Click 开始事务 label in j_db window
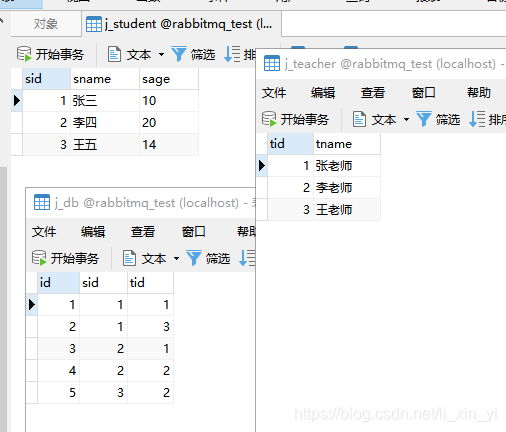 click(x=75, y=258)
